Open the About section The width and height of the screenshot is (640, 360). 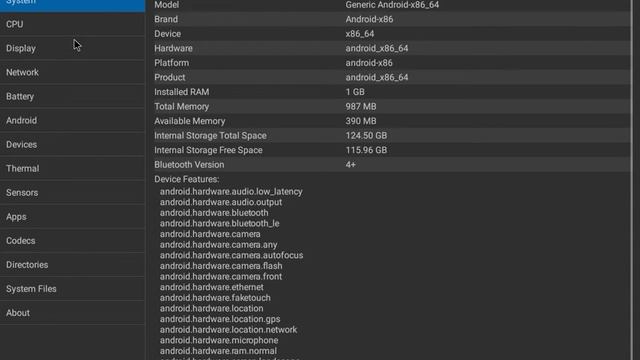tap(72, 313)
